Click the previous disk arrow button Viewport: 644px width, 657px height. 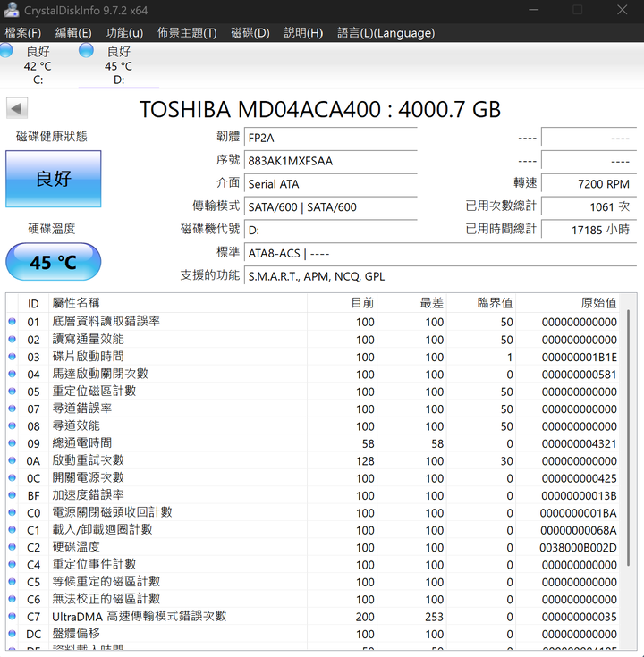tap(17, 108)
